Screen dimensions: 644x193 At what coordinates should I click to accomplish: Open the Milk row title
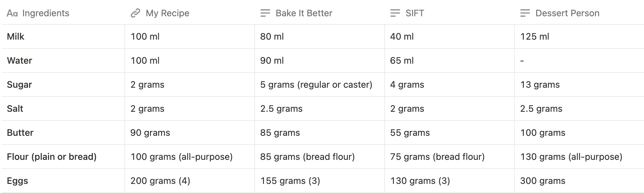(15, 36)
